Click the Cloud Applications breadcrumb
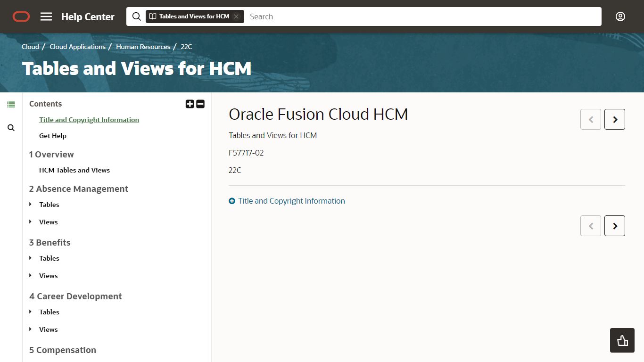This screenshot has height=362, width=644. pos(77,47)
